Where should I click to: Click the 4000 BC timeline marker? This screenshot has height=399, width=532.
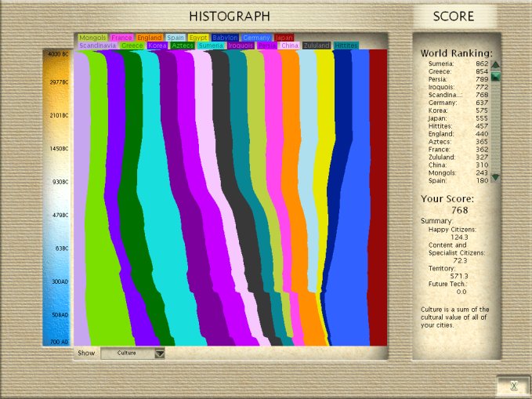pyautogui.click(x=58, y=54)
